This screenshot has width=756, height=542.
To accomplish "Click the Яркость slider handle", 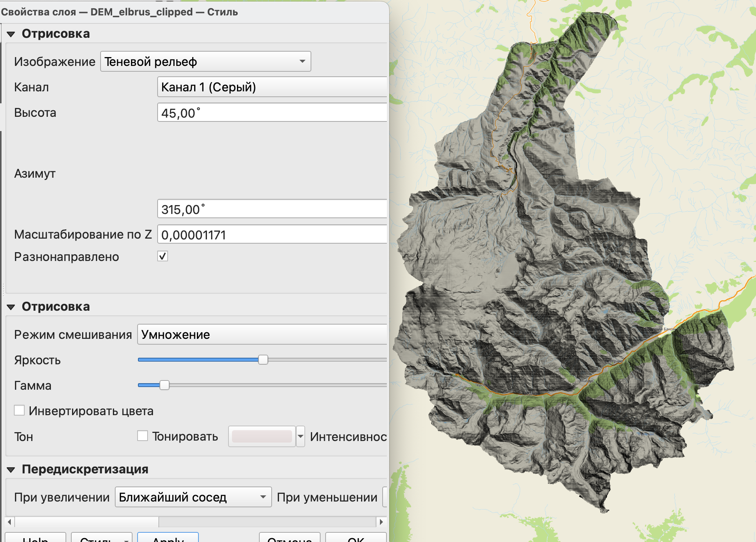I will pyautogui.click(x=263, y=360).
